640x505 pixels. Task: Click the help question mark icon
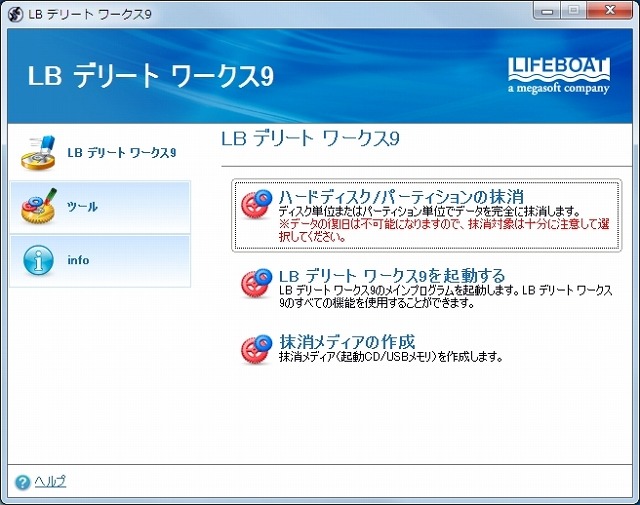click(23, 483)
